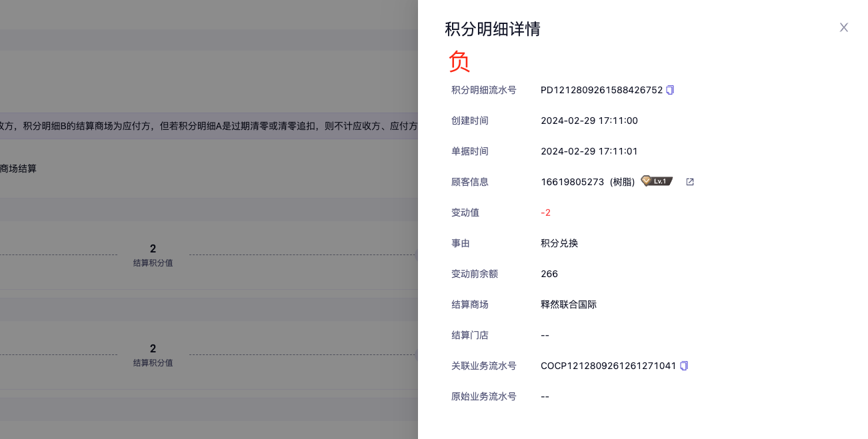The image size is (868, 439).
Task: Click creation time 2024-02-29 17:11:00
Action: pyautogui.click(x=589, y=121)
